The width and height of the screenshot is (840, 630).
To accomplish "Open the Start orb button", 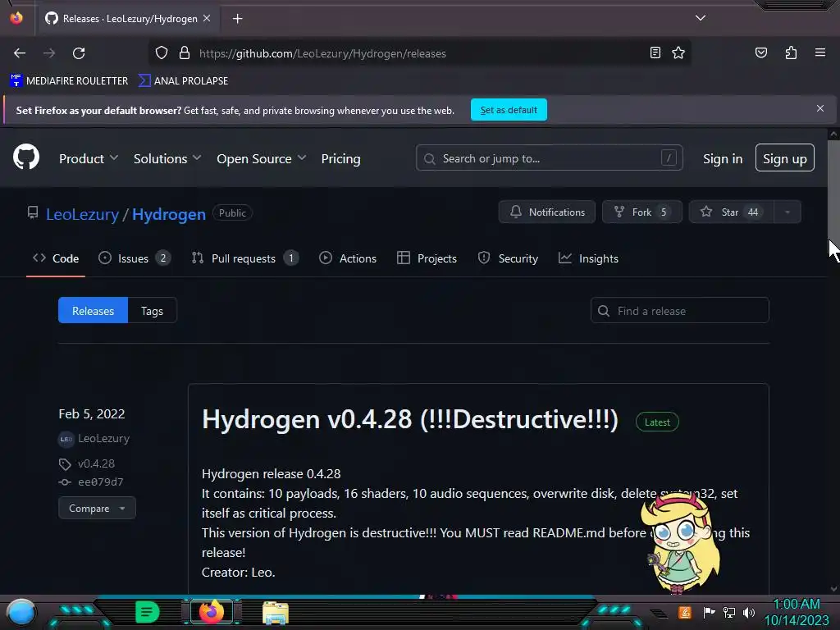I will (21, 612).
